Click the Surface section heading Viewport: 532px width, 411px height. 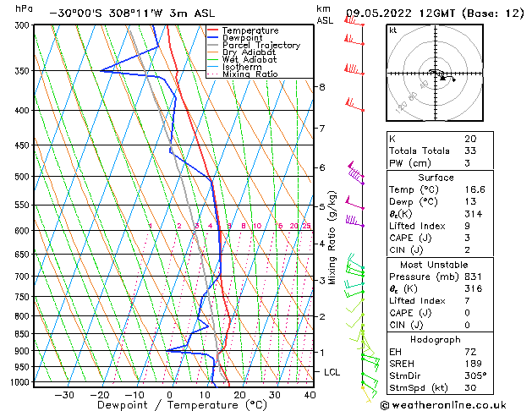click(x=436, y=178)
